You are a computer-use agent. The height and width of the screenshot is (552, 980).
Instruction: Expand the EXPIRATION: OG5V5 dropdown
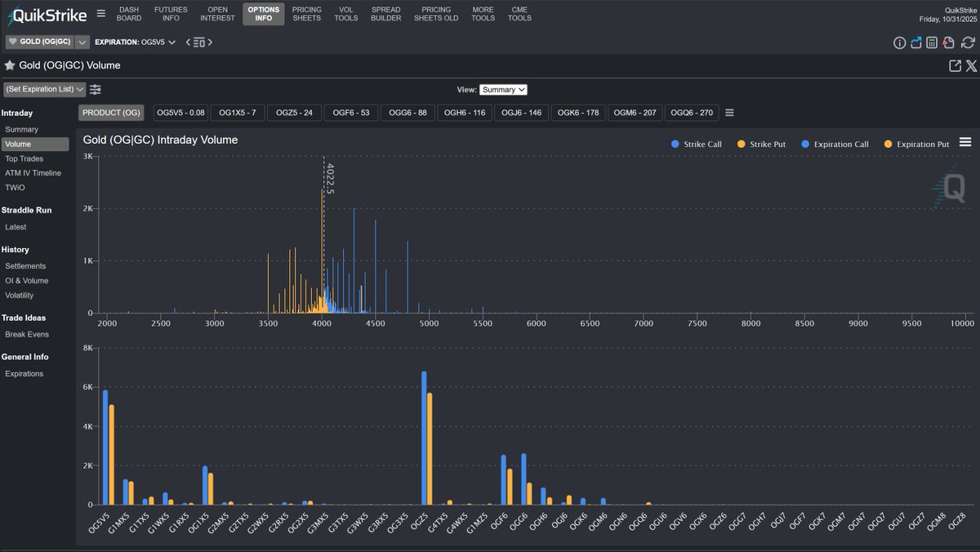click(x=171, y=42)
